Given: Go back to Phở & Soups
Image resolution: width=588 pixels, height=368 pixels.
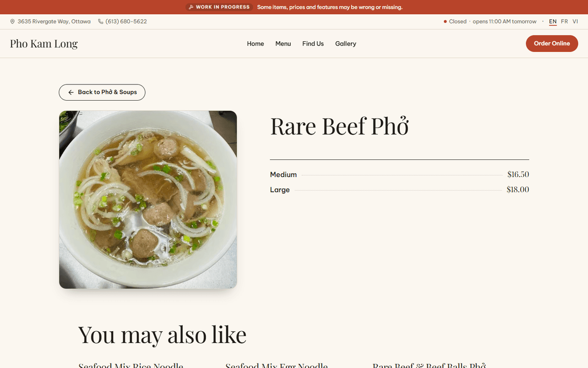Looking at the screenshot, I should [x=102, y=92].
